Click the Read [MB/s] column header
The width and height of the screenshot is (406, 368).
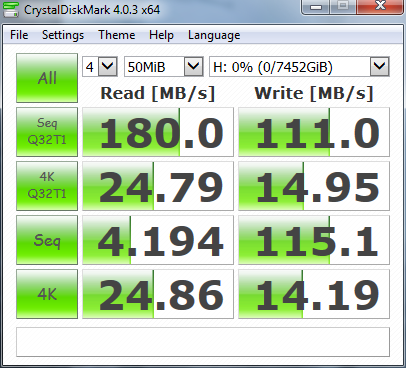point(158,93)
